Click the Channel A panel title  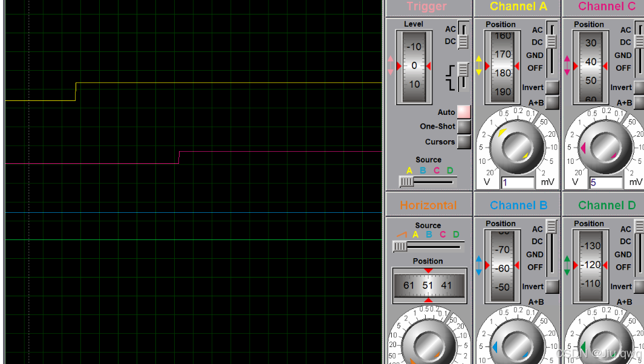pyautogui.click(x=518, y=6)
